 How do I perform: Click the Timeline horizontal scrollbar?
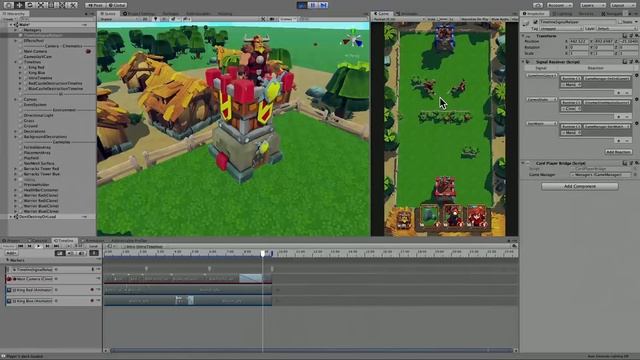(311, 350)
